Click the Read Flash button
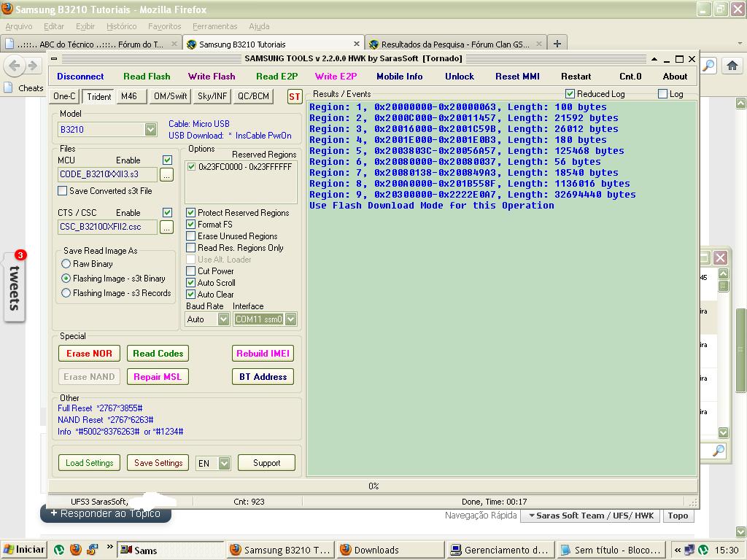The image size is (747, 560). pos(147,77)
